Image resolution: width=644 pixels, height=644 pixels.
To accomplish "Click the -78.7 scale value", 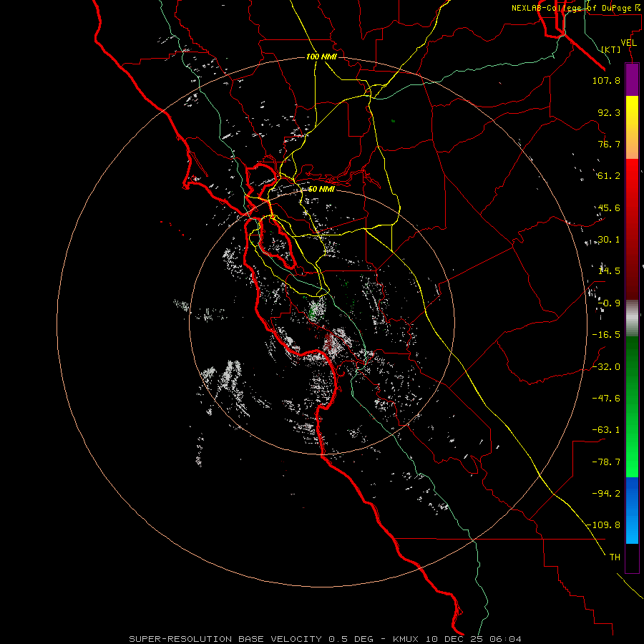I will [606, 462].
